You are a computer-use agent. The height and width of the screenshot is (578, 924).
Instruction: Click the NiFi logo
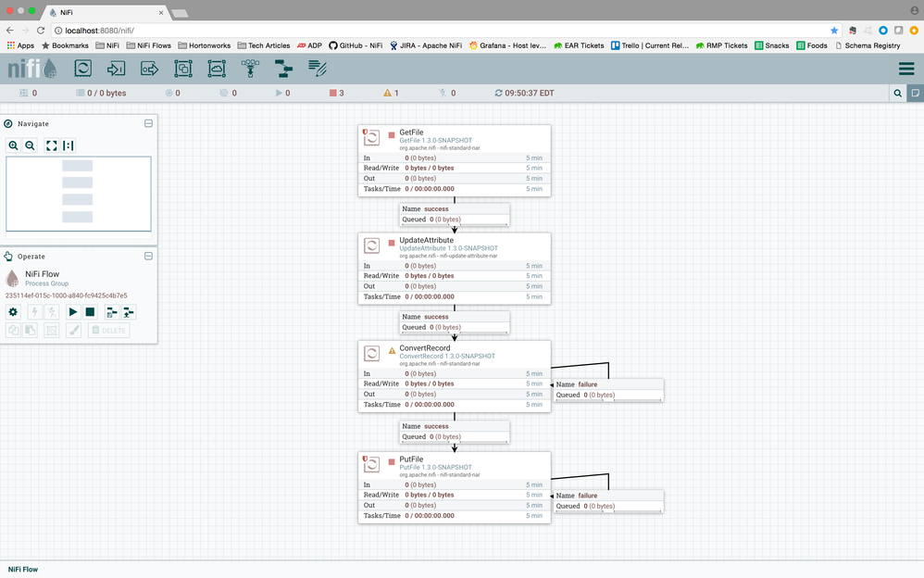click(31, 69)
